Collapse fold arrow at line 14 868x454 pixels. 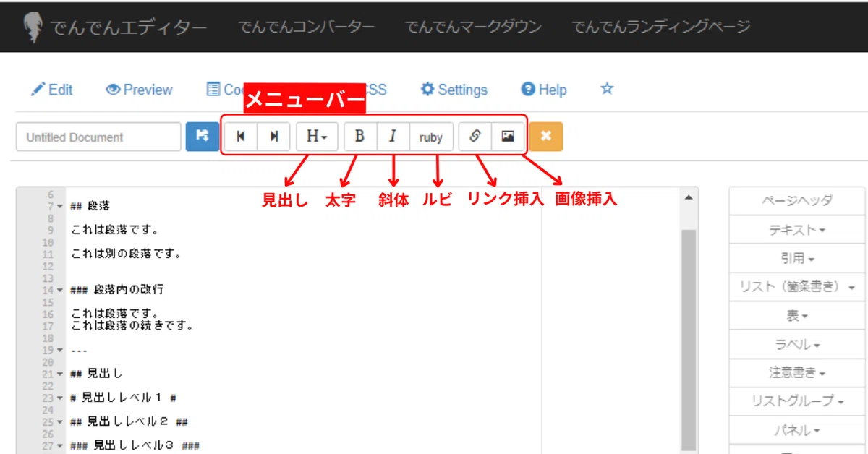tap(60, 290)
